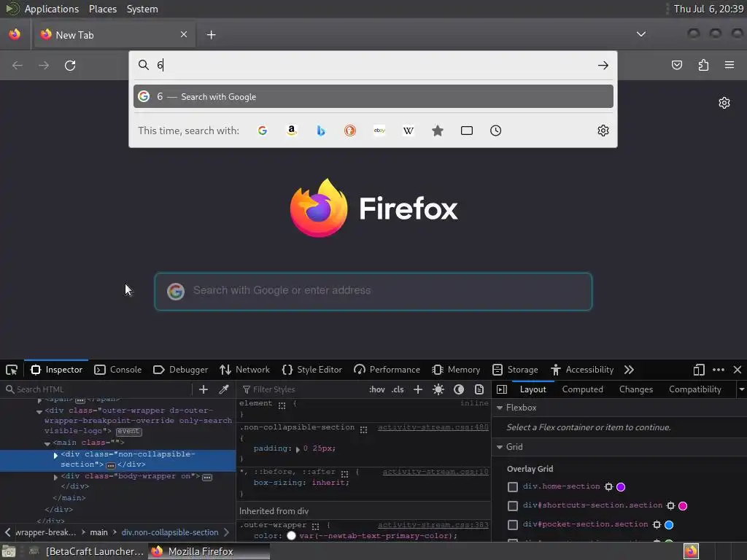Change pocket-section grid overlay color swatch
The height and width of the screenshot is (560, 747).
[669, 525]
